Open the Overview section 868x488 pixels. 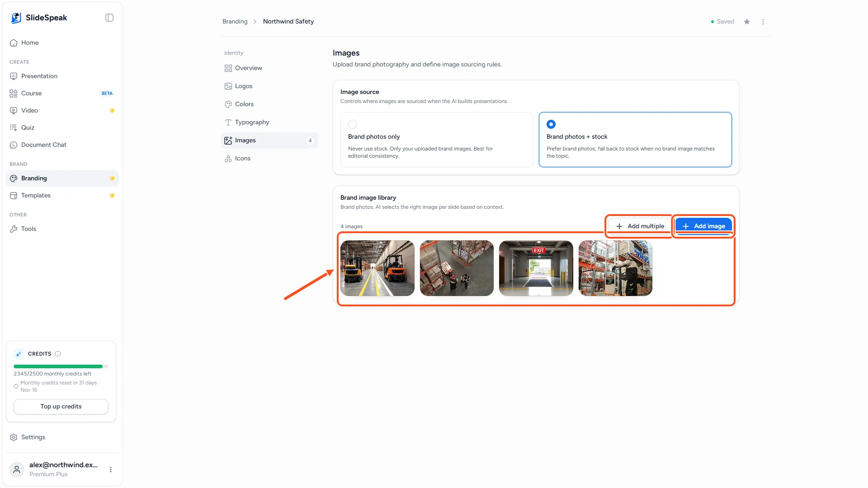point(269,68)
